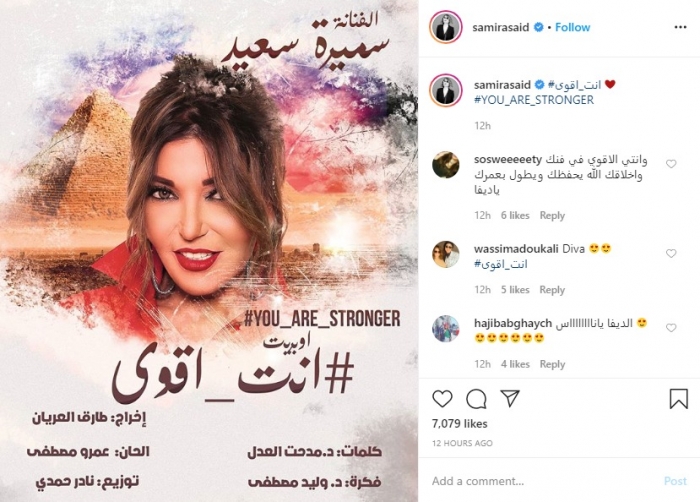Open the three-dot more options menu
This screenshot has height=502, width=700.
click(x=680, y=27)
